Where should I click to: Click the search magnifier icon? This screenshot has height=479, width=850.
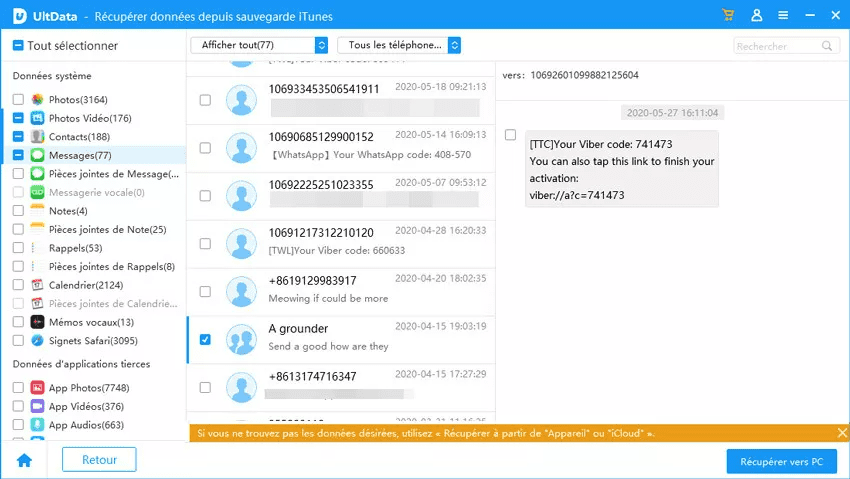point(828,46)
